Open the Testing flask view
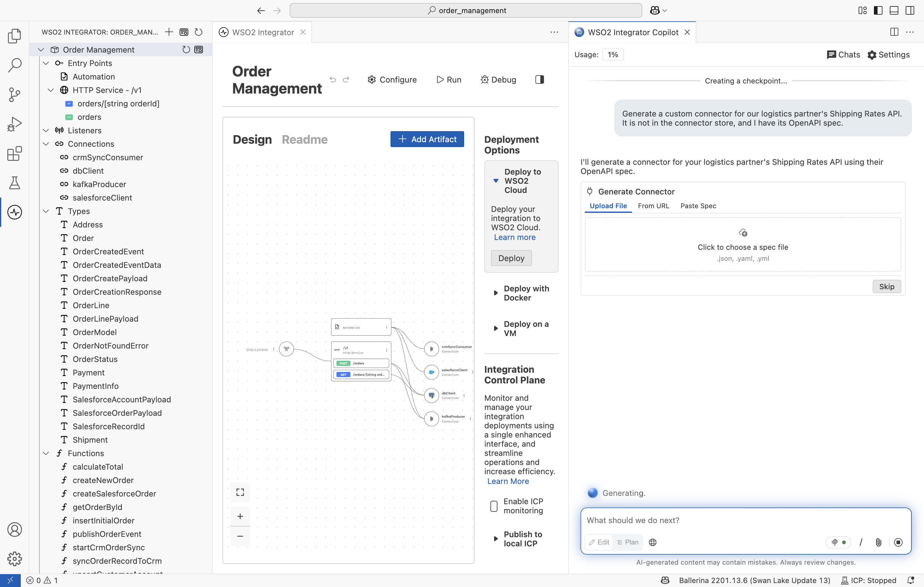Viewport: 924px width, 587px height. [x=15, y=183]
